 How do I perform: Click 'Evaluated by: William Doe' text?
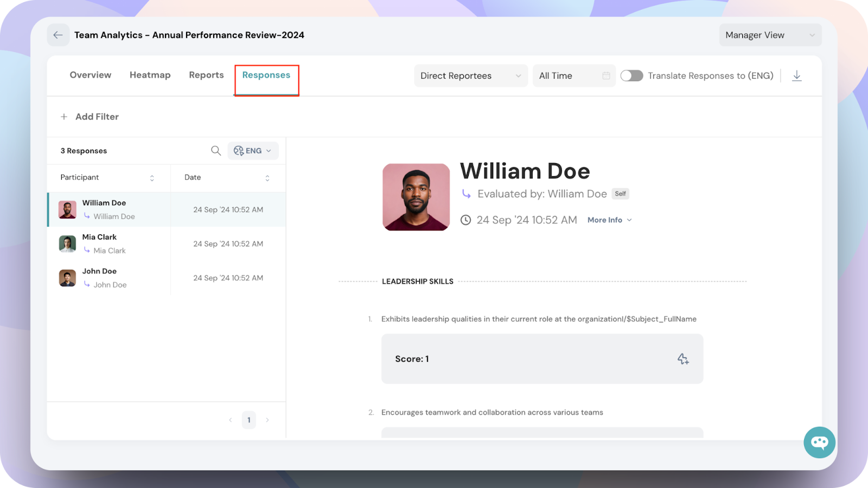542,194
